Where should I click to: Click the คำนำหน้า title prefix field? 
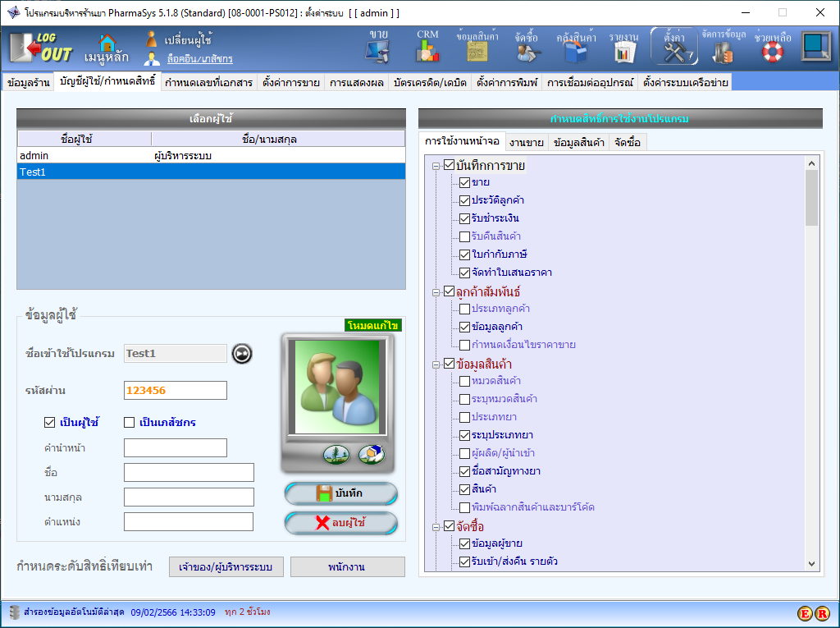tap(176, 447)
